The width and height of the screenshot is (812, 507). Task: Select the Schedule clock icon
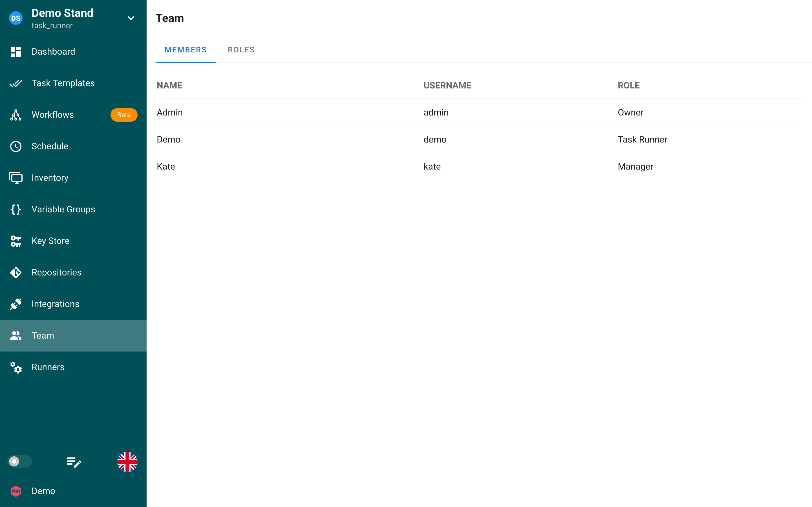[16, 146]
